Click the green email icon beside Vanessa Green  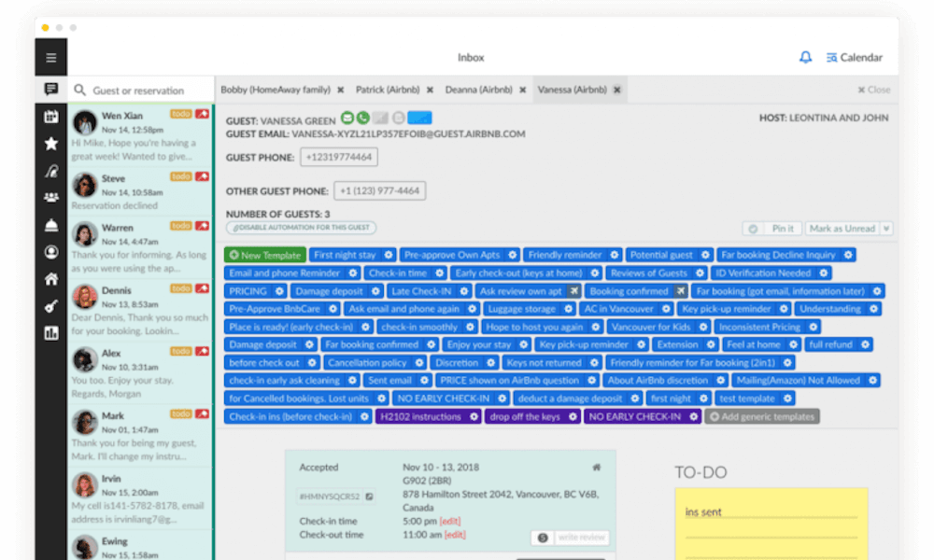point(347,118)
